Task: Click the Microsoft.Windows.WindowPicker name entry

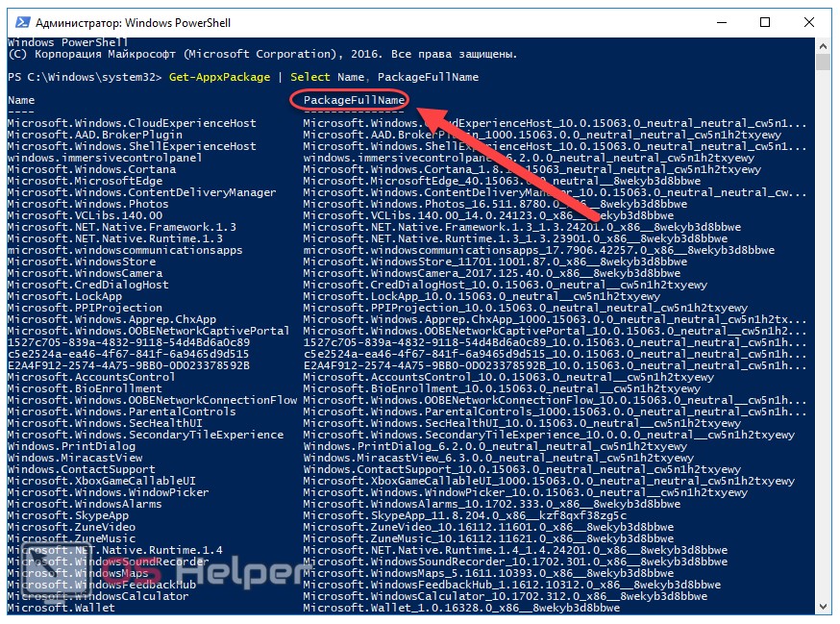Action: click(x=109, y=492)
